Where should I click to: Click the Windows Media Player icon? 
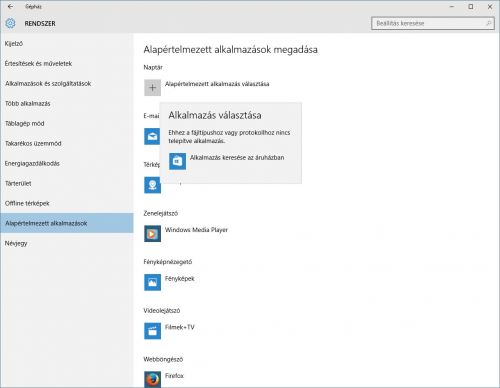click(152, 234)
